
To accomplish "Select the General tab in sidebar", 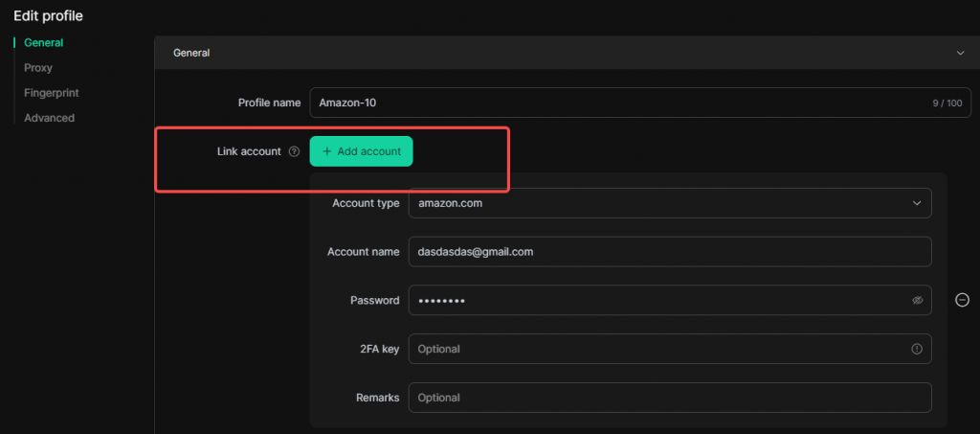I will coord(43,43).
